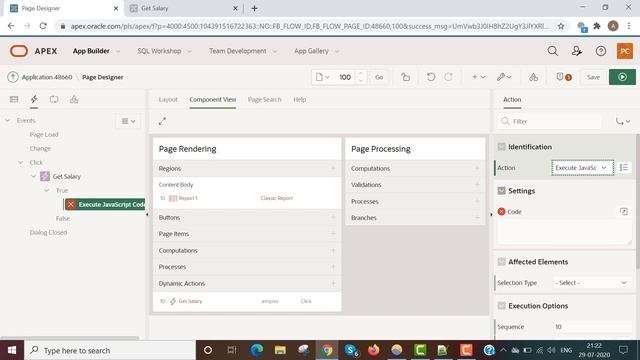Open File Explorer in the taskbar
Viewport: 640px width, 360px height.
(280, 350)
